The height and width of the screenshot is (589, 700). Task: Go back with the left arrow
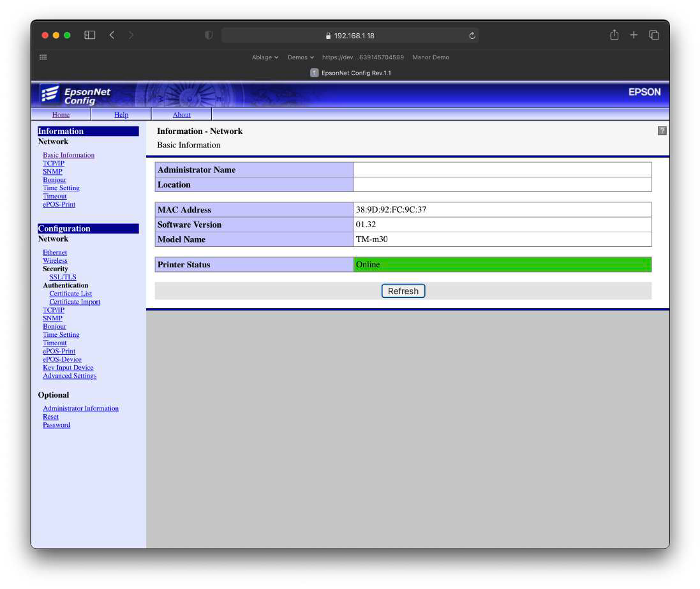click(112, 35)
